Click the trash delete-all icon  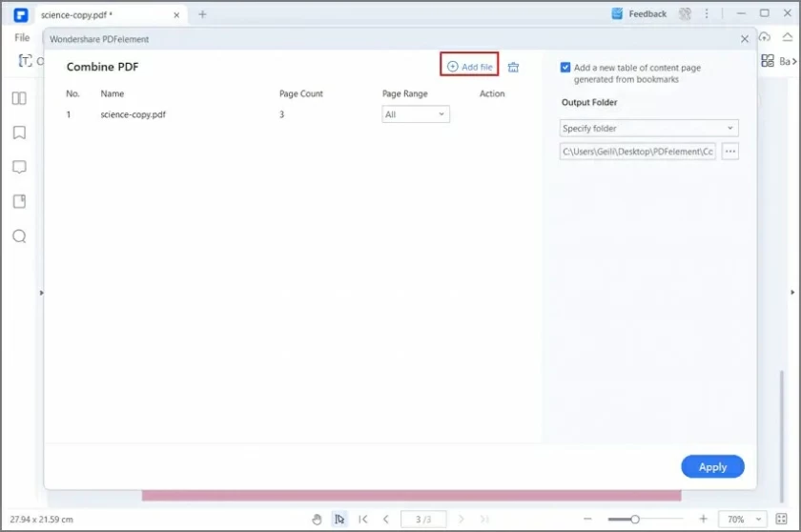513,67
